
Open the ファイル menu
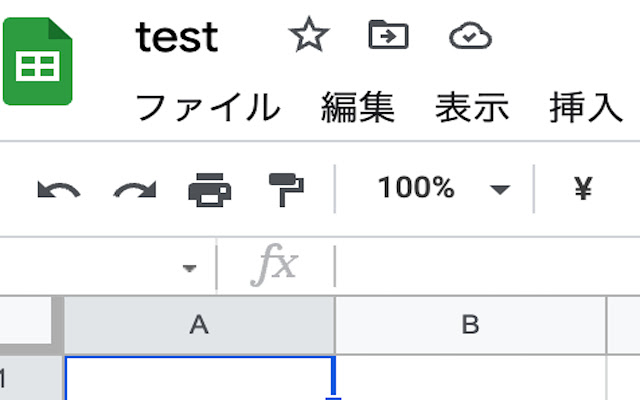208,107
